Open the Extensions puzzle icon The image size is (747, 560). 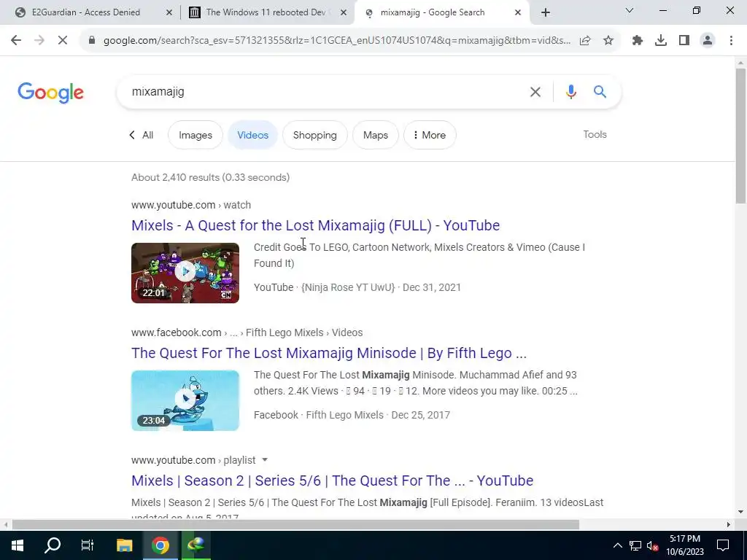pos(638,41)
